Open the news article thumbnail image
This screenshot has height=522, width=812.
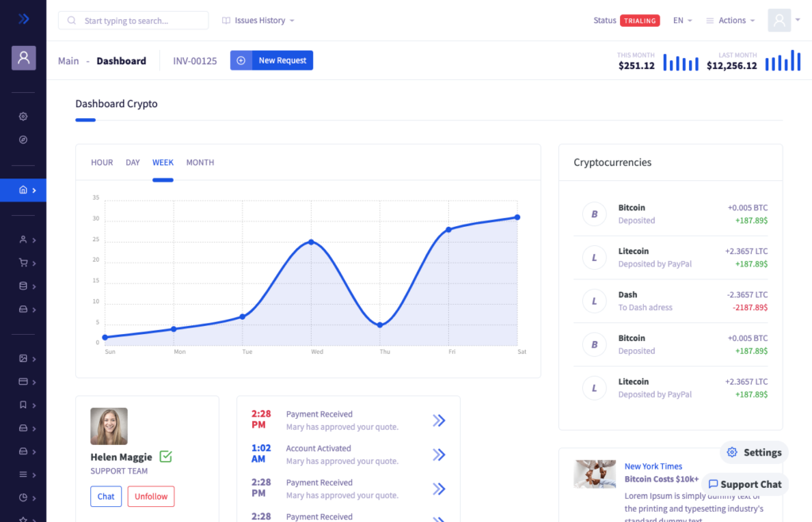coord(595,474)
